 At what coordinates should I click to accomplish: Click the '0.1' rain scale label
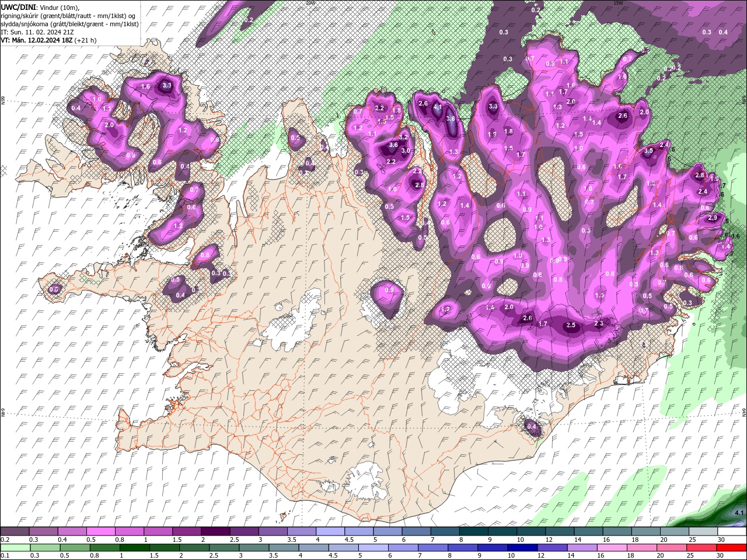5,555
